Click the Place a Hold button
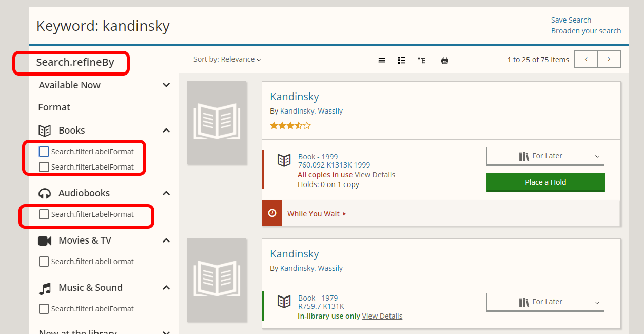This screenshot has width=644, height=334. (x=545, y=182)
